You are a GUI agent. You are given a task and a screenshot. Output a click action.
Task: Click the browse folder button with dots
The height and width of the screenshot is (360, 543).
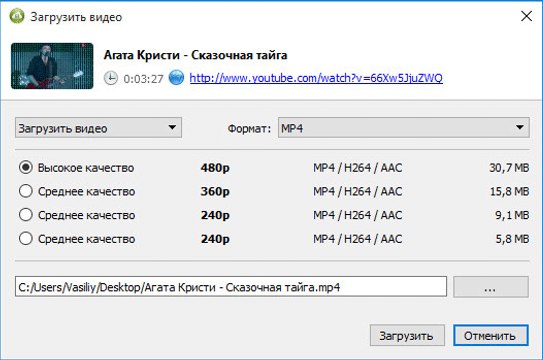(x=491, y=287)
